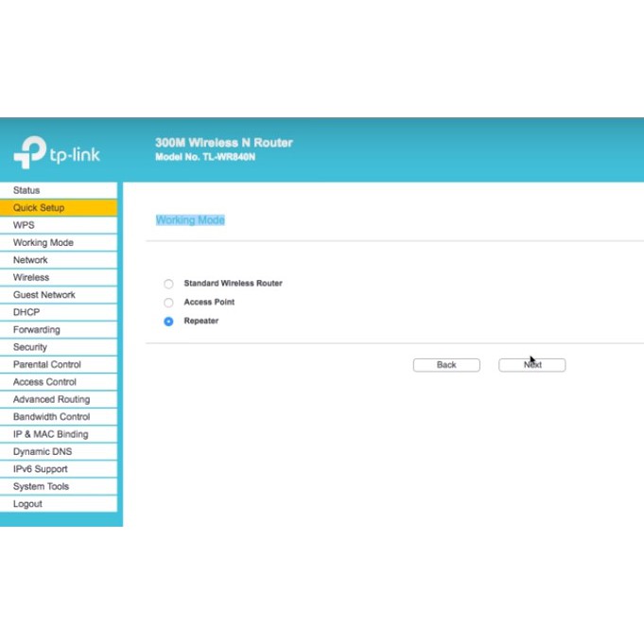The image size is (644, 644).
Task: Expand the Wireless settings menu
Action: 31,278
